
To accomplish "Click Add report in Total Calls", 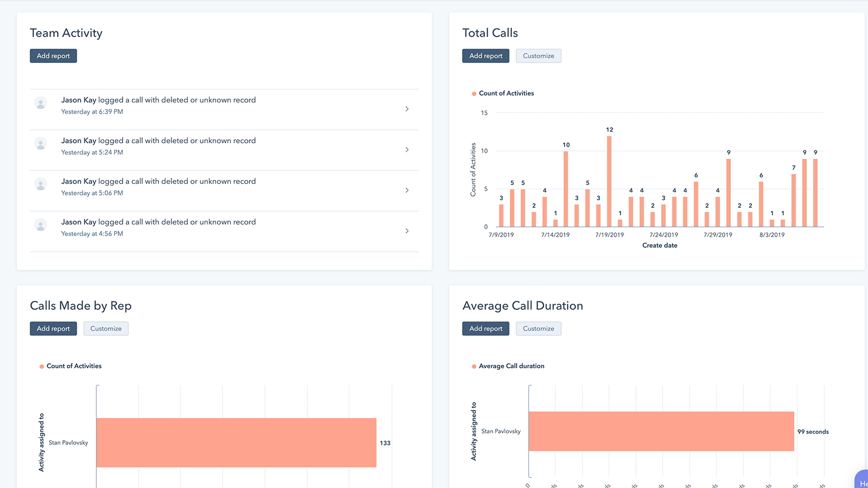I will coord(486,56).
